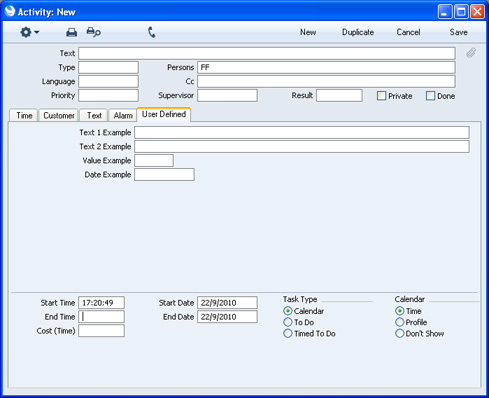Choose Don't Show calendar option
The image size is (489, 398).
(x=399, y=333)
